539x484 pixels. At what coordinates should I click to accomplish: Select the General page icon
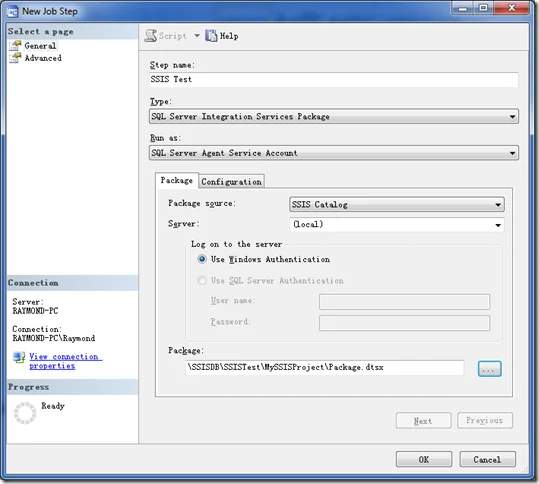pyautogui.click(x=15, y=46)
